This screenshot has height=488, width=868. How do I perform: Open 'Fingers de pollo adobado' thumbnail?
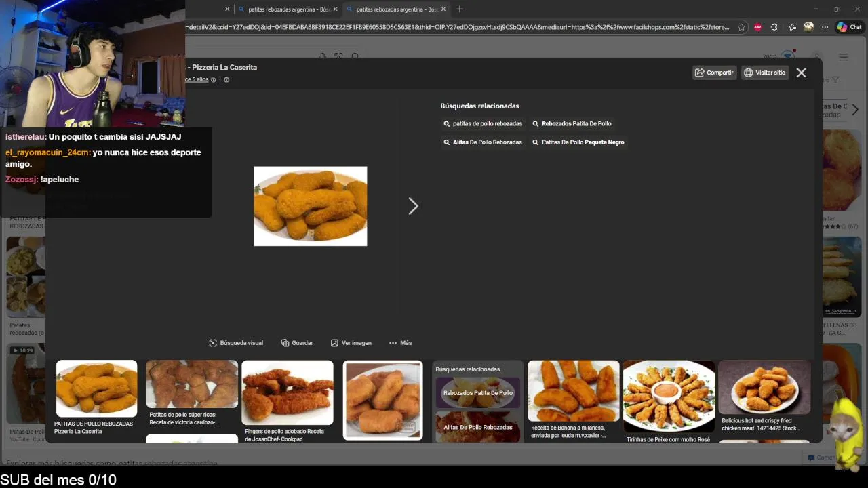coord(288,392)
